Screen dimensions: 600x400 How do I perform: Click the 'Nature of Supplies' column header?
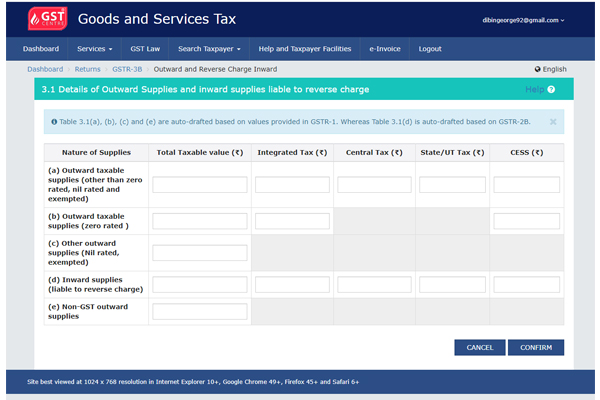tap(96, 152)
